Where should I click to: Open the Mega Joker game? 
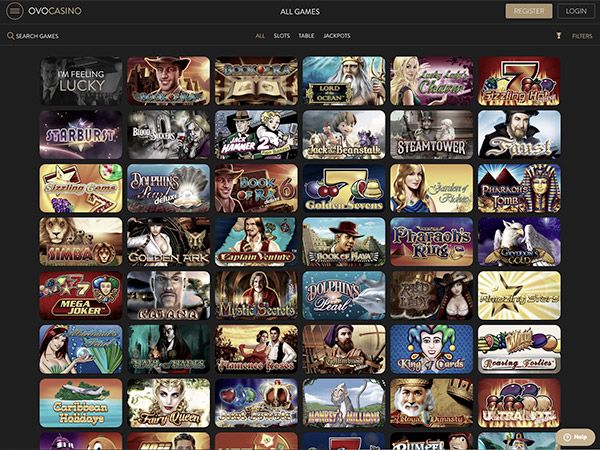81,295
